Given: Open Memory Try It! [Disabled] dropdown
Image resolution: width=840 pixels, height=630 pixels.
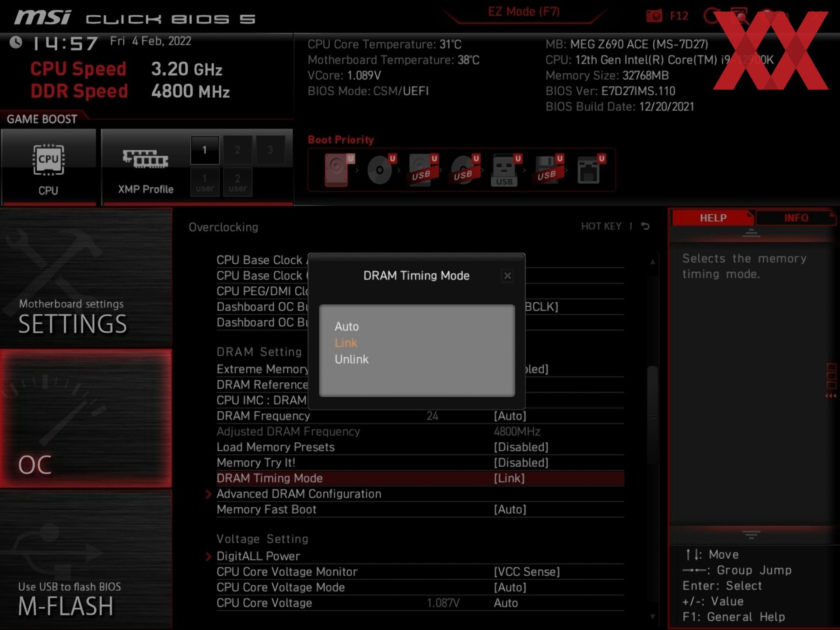Looking at the screenshot, I should (521, 463).
